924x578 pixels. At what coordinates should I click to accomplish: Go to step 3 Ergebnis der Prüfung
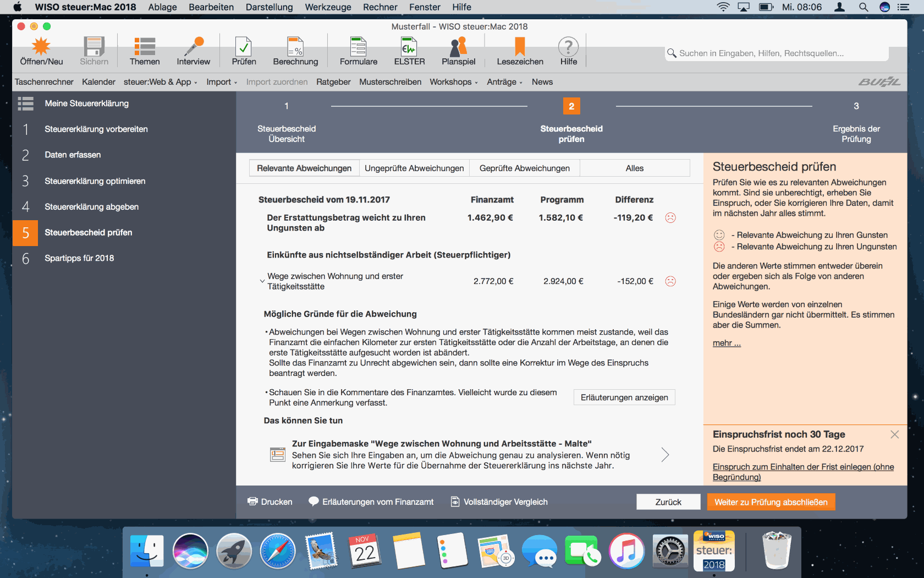[856, 122]
